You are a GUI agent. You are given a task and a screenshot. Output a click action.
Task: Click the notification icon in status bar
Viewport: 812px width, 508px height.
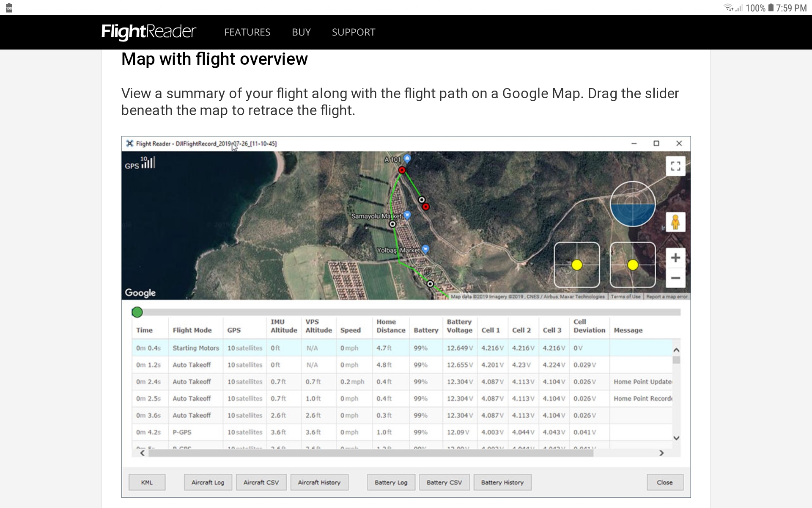(9, 8)
